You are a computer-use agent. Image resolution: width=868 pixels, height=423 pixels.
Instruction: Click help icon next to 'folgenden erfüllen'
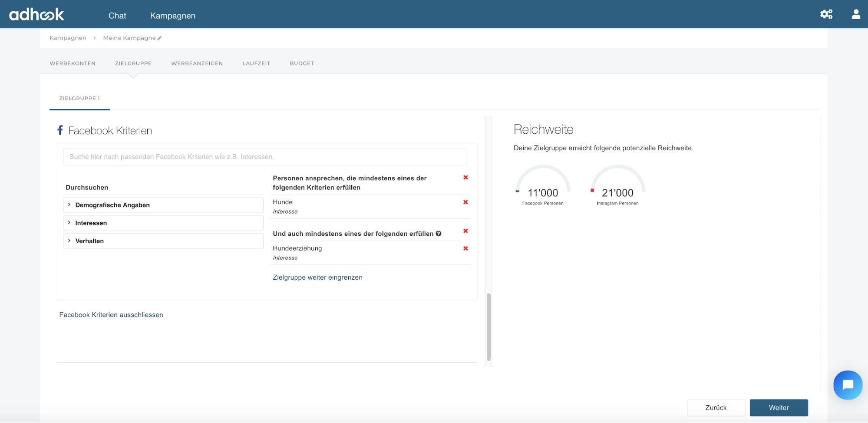pyautogui.click(x=439, y=234)
